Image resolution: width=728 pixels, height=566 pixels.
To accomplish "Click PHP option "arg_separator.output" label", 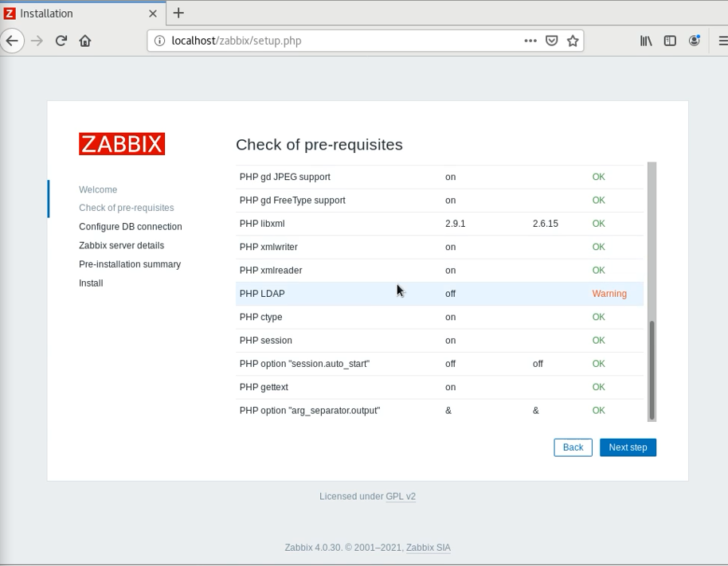I will [310, 411].
